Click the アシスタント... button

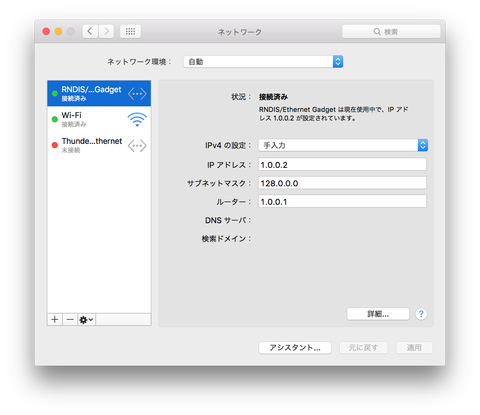point(295,348)
